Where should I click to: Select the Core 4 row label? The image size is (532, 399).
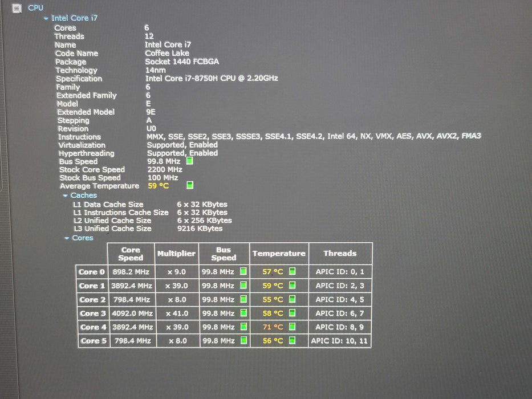[94, 327]
